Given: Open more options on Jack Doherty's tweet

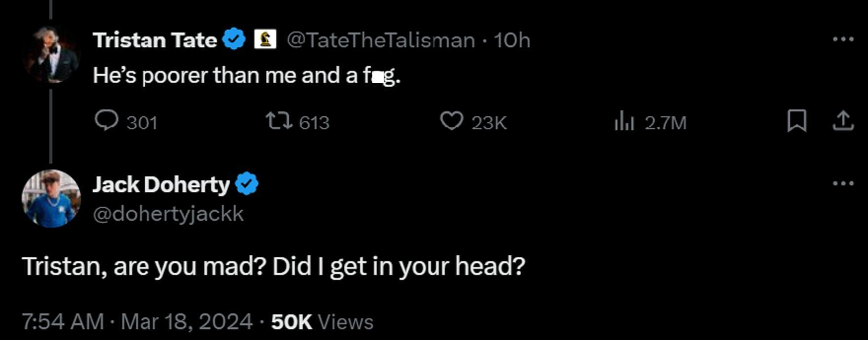Looking at the screenshot, I should point(843,183).
